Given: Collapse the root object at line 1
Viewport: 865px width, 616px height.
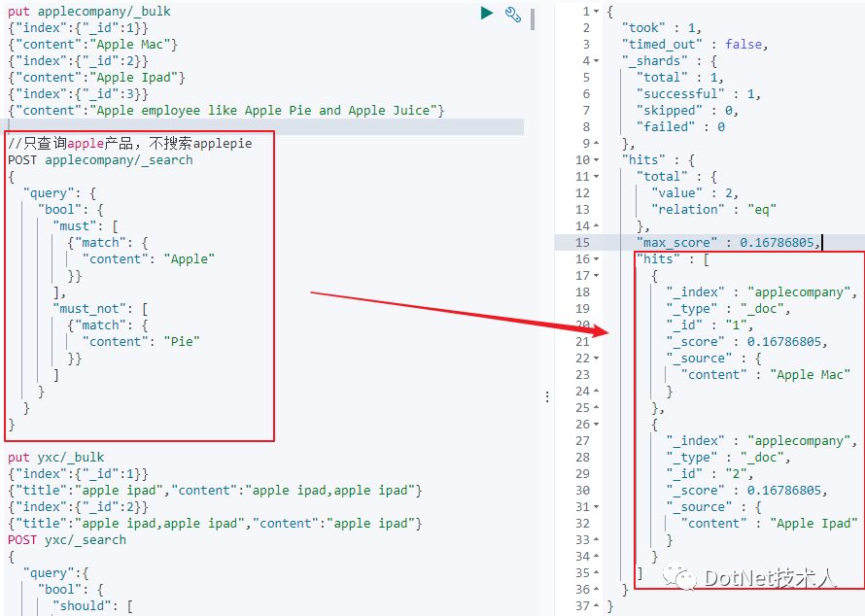Looking at the screenshot, I should [597, 12].
